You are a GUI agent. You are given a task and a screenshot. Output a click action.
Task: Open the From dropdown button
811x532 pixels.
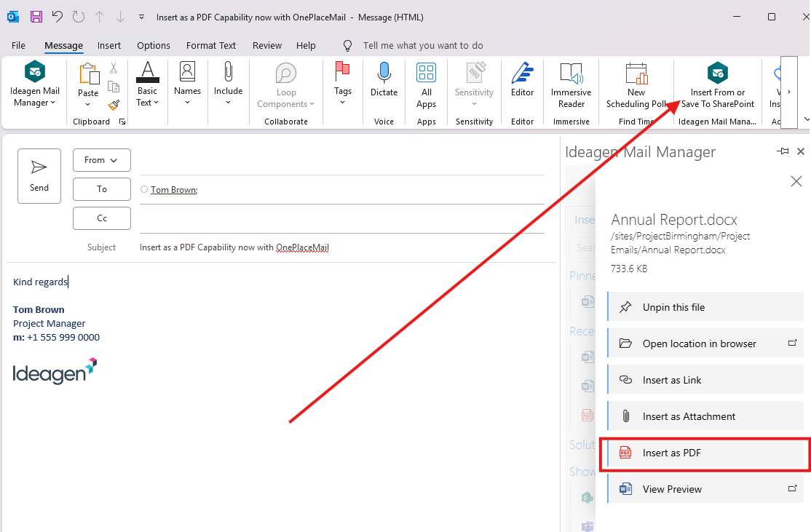click(101, 160)
